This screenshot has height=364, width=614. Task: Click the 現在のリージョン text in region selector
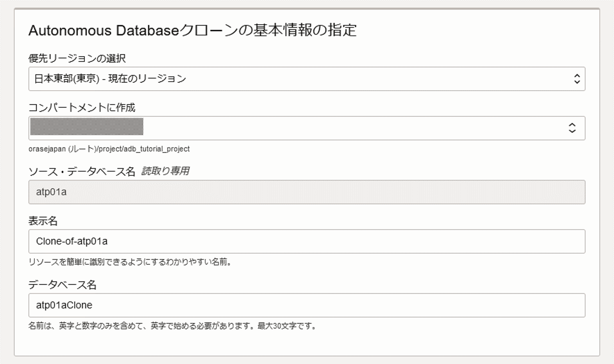click(x=147, y=79)
